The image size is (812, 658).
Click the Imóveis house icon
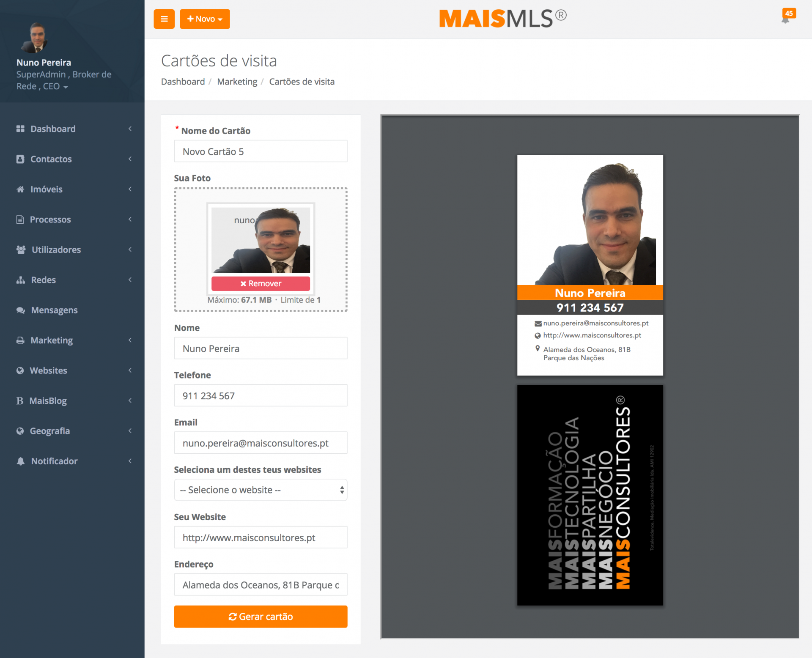pyautogui.click(x=20, y=189)
